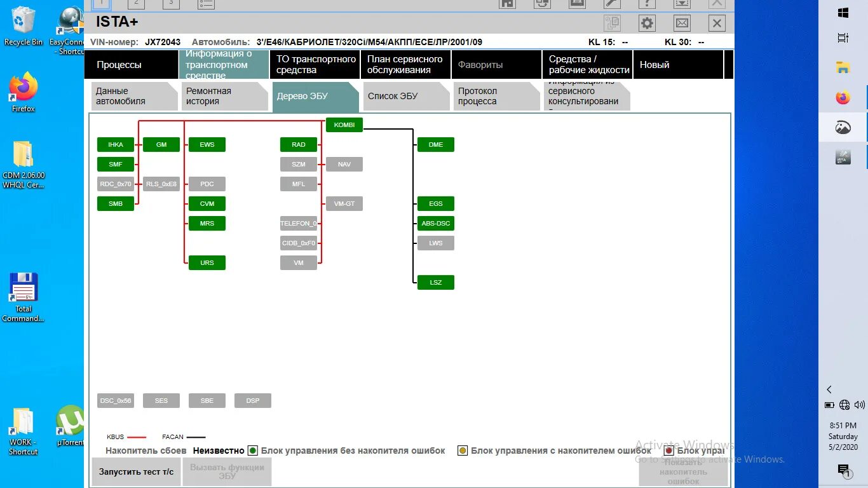Click Запустить тест т/с button
This screenshot has height=488, width=868.
136,472
